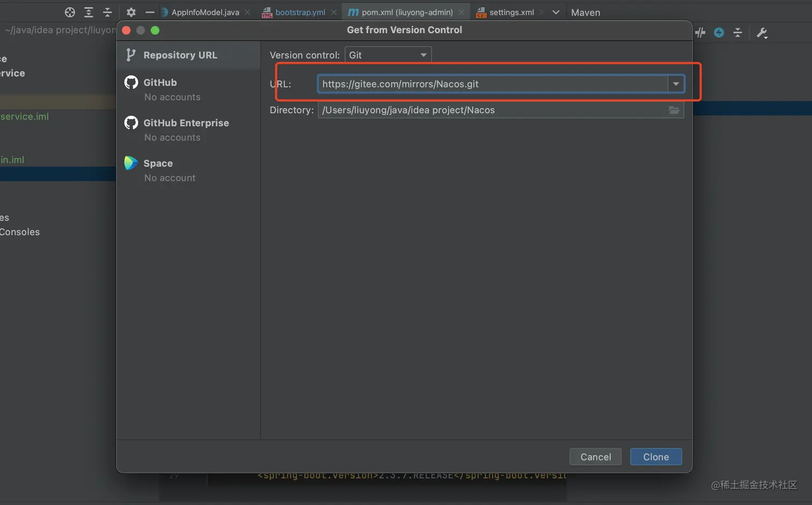
Task: Click the expand all icon in project toolbar
Action: click(89, 12)
